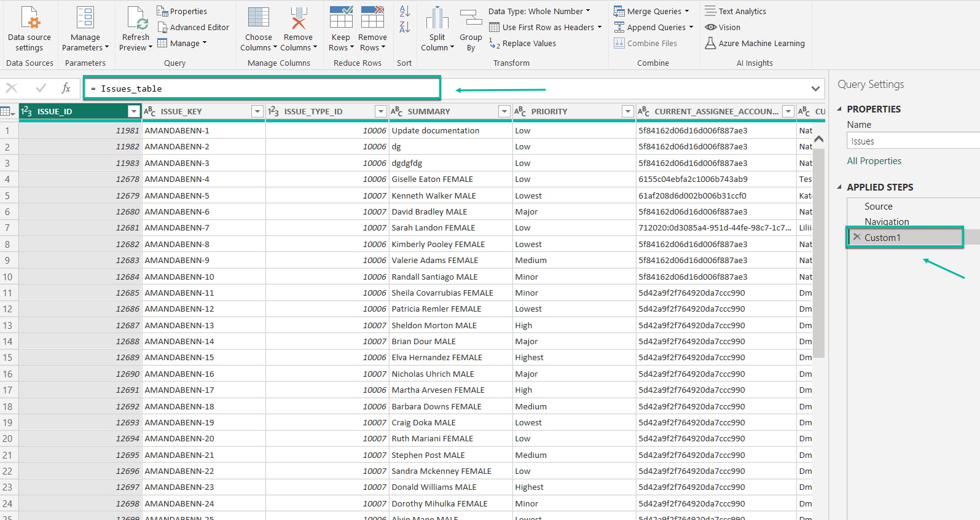Delete the Custom1 step using its X icon
This screenshot has height=520, width=980.
[857, 237]
